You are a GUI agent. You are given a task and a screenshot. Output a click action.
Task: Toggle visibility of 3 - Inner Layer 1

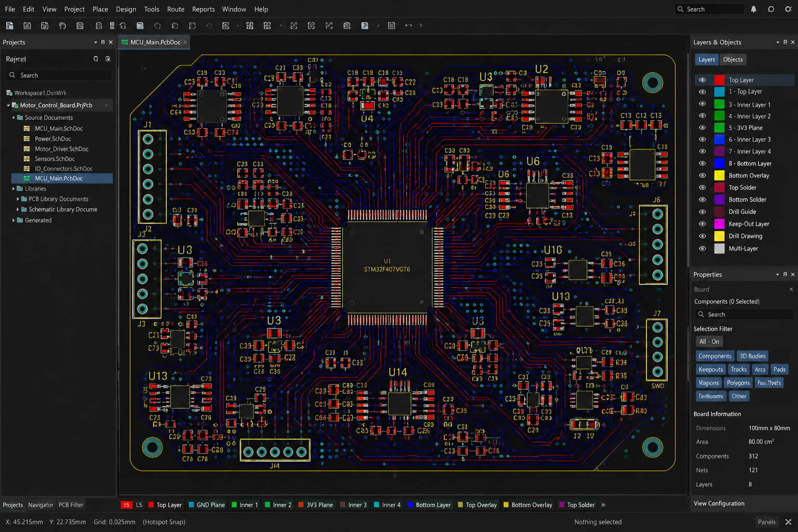tap(702, 104)
